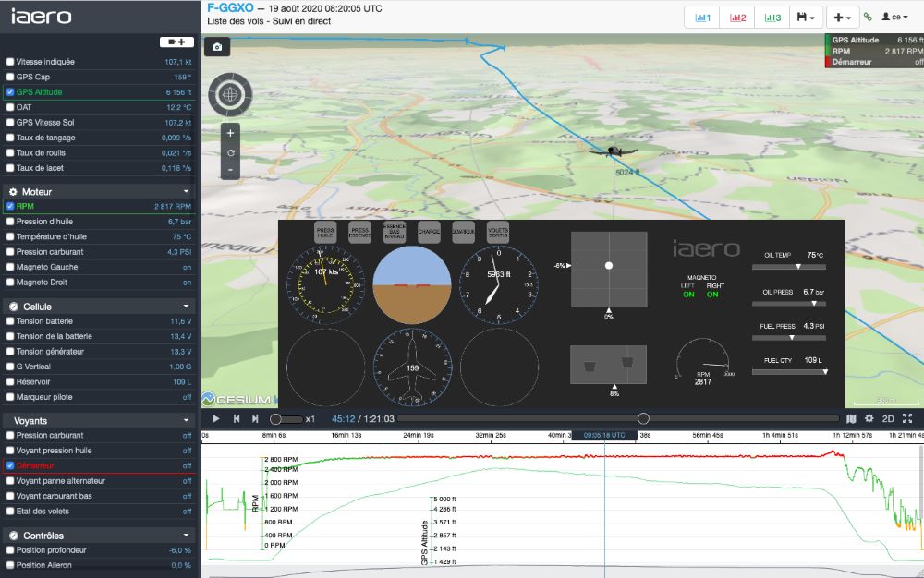The image size is (924, 578).
Task: Click the camera screenshot icon on map
Action: coord(216,46)
